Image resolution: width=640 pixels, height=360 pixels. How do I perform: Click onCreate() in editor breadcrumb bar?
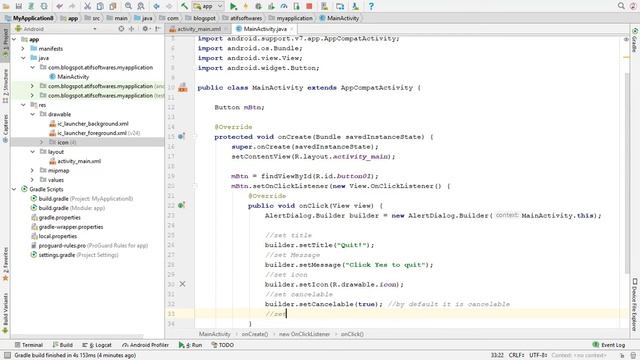tap(255, 334)
